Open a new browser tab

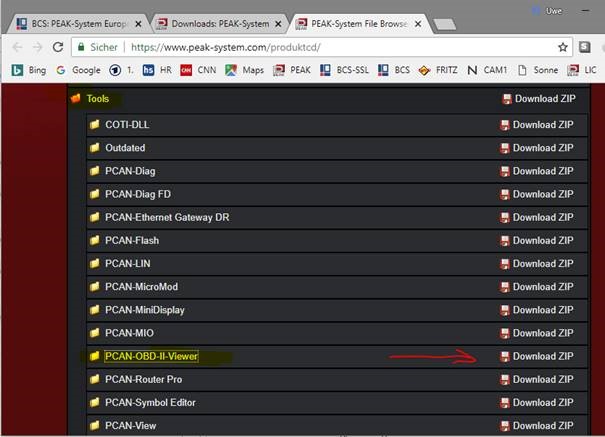(444, 25)
